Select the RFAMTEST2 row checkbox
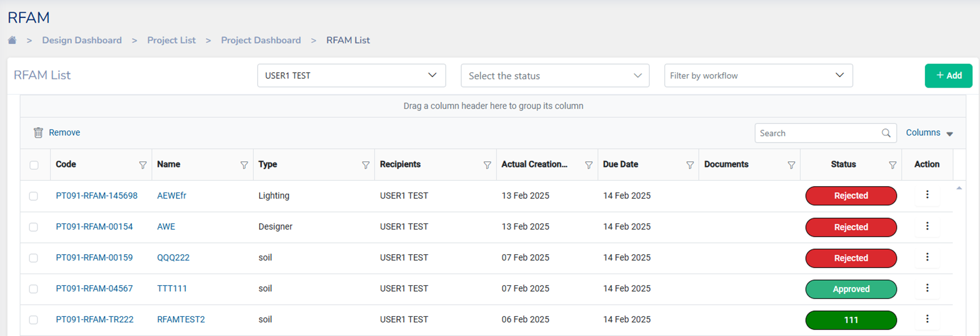The image size is (980, 336). click(x=33, y=320)
